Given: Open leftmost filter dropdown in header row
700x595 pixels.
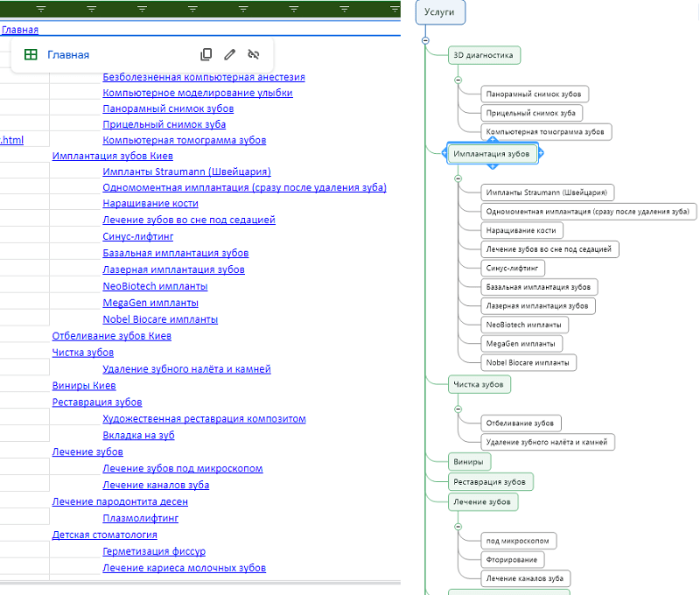Looking at the screenshot, I should [x=41, y=8].
